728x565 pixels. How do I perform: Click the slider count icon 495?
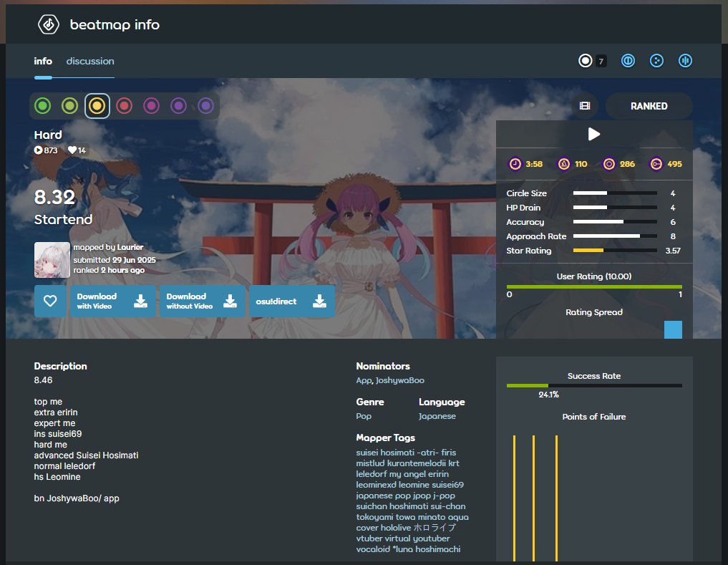click(656, 164)
